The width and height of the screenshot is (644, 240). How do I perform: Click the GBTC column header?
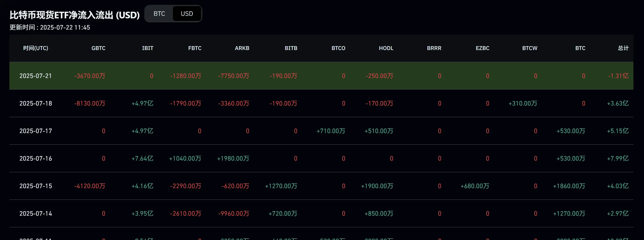98,48
